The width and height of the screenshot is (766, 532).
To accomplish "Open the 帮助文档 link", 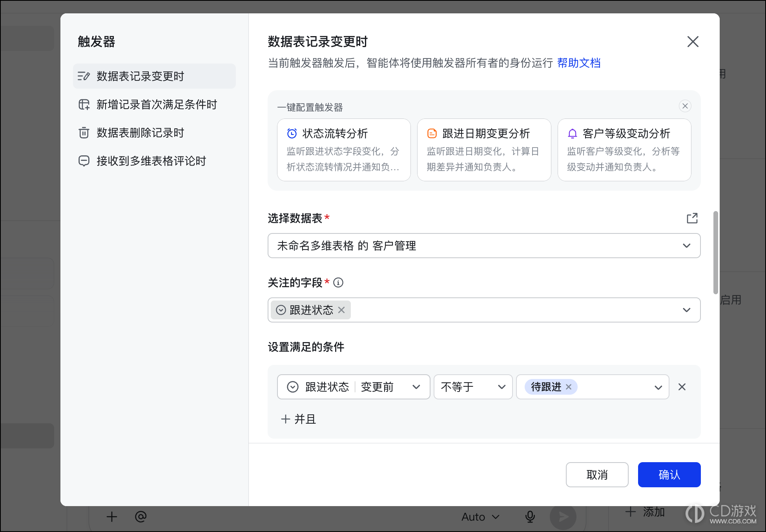I will [579, 63].
